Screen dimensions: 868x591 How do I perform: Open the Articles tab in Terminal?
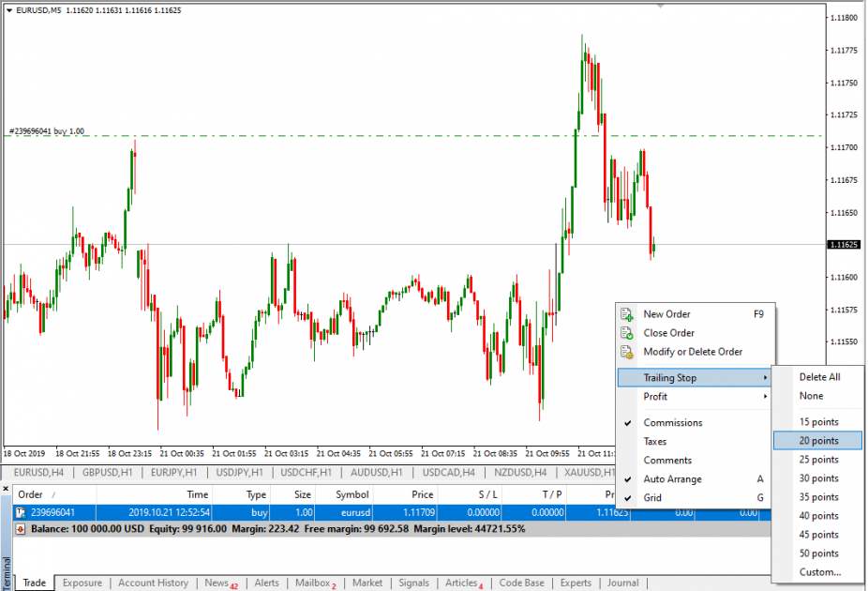[x=463, y=583]
